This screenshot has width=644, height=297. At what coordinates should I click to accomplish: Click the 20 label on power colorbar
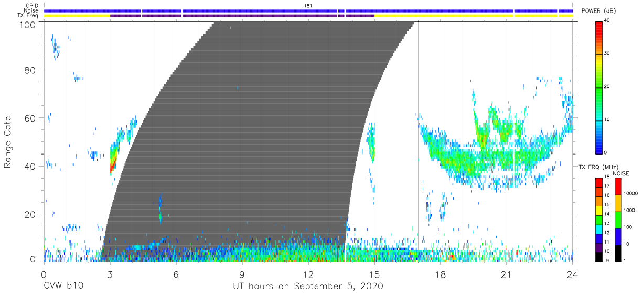(607, 86)
